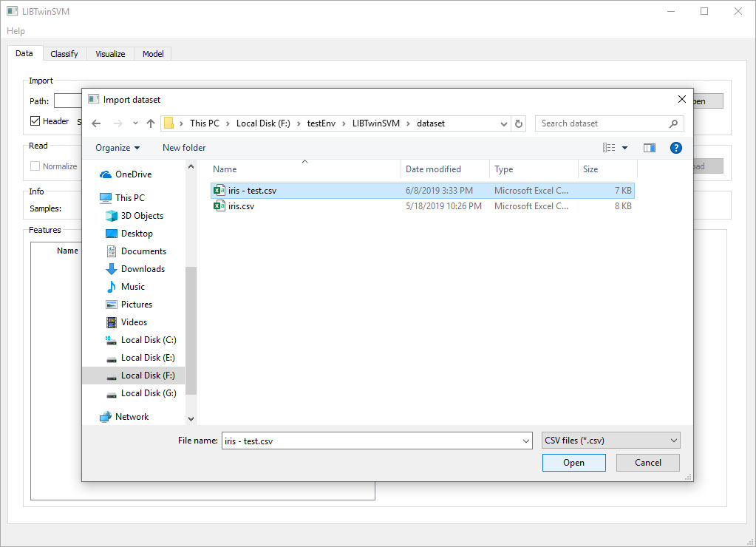Select Local Disk (F:) in sidebar

(x=134, y=376)
